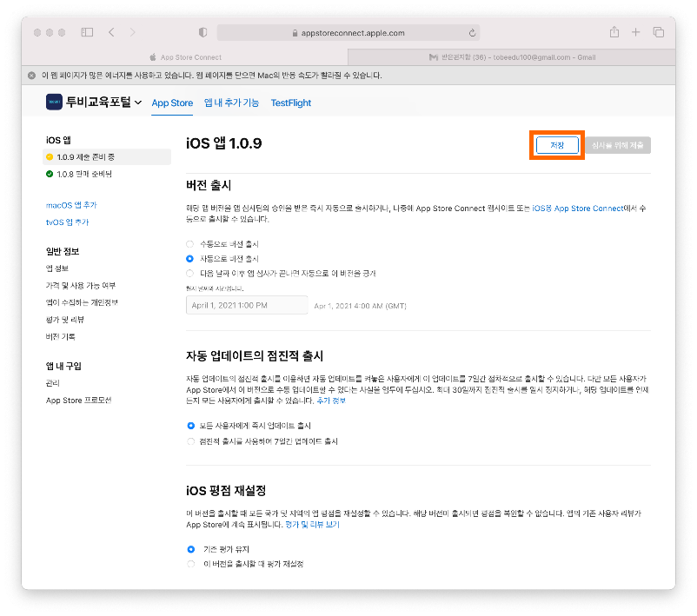697x616 pixels.
Task: Reload the page with the refresh icon
Action: (472, 32)
